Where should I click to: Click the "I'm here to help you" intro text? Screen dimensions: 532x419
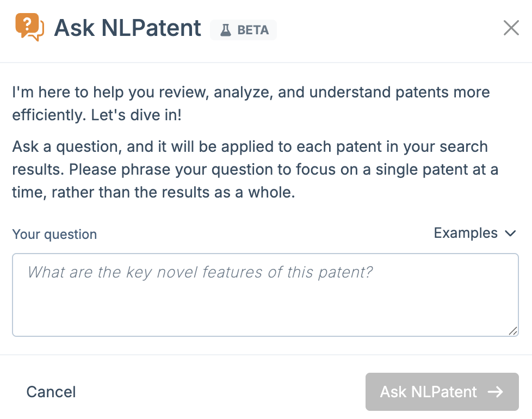(250, 92)
